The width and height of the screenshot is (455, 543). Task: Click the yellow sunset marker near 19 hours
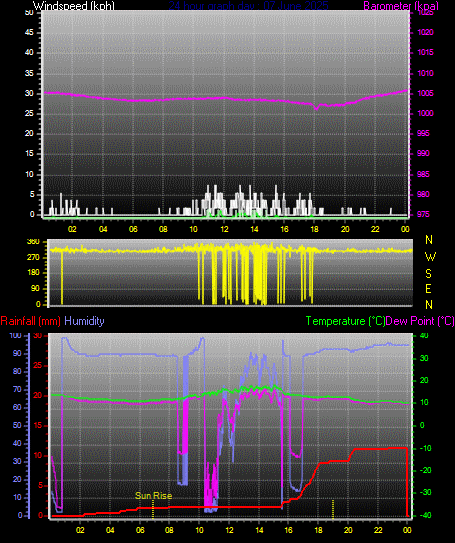(333, 509)
